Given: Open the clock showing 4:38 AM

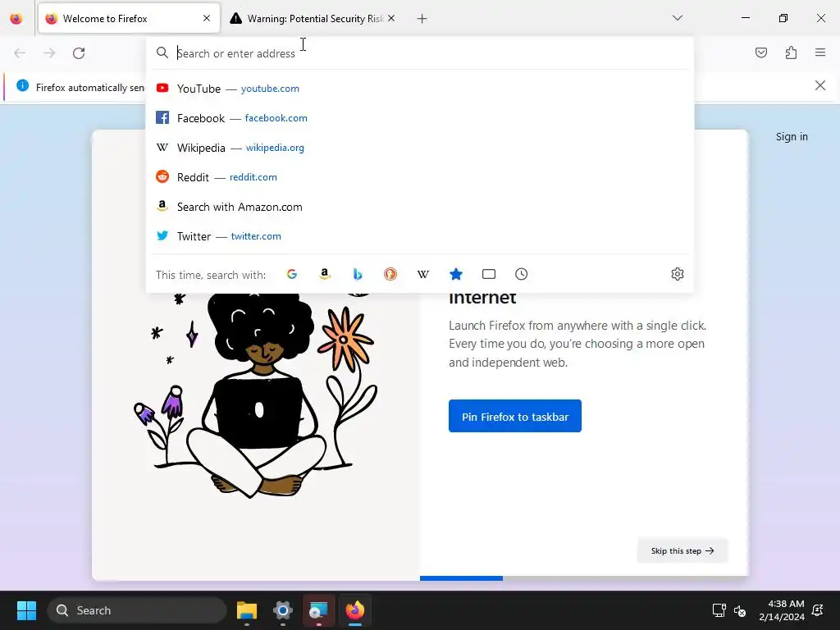Looking at the screenshot, I should click(782, 610).
